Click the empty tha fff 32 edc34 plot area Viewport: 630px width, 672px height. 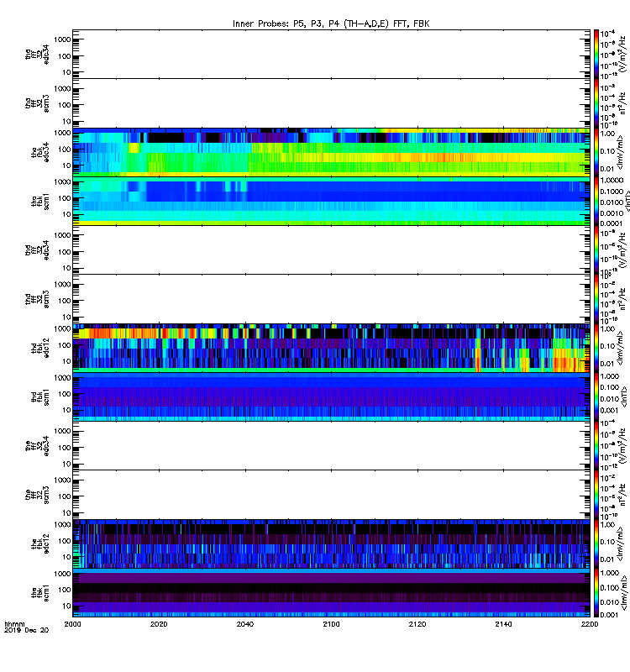click(x=331, y=54)
